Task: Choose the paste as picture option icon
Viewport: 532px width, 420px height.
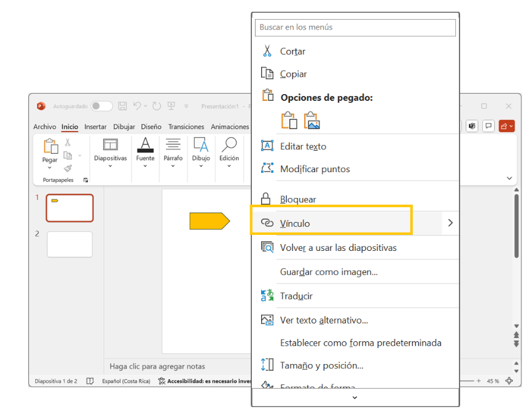Action: coord(312,121)
